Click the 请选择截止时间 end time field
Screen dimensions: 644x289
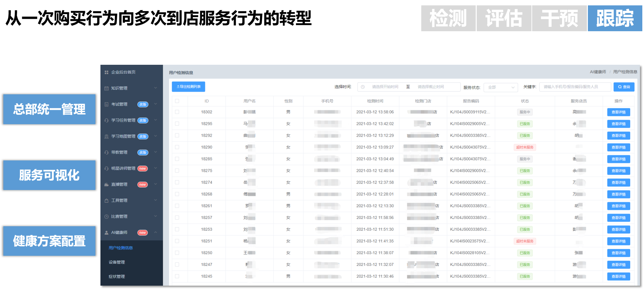[431, 87]
